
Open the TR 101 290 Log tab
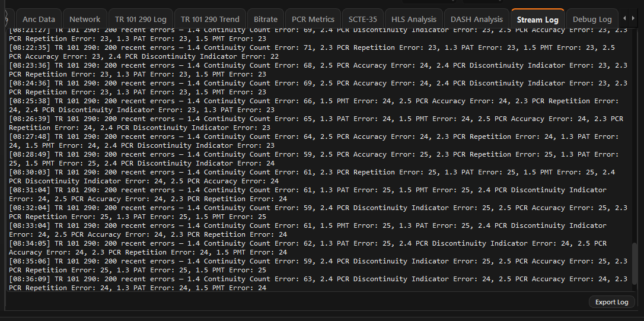(141, 19)
